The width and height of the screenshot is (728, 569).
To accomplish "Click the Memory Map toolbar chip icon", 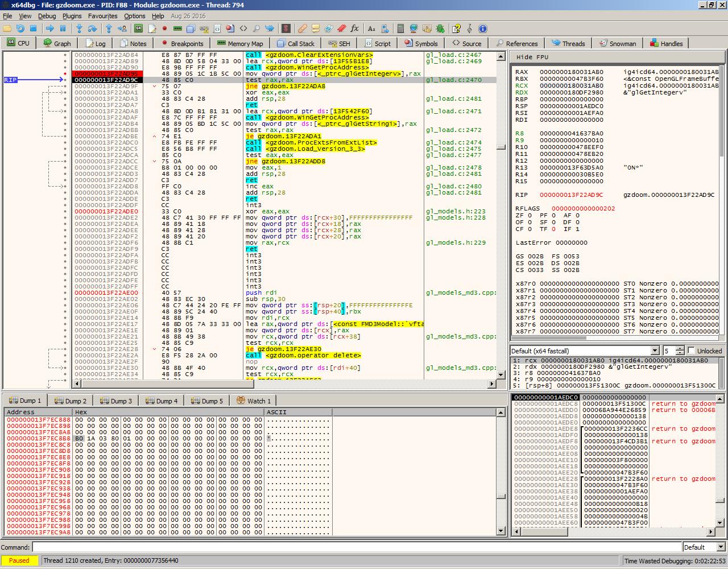I will coord(177,28).
